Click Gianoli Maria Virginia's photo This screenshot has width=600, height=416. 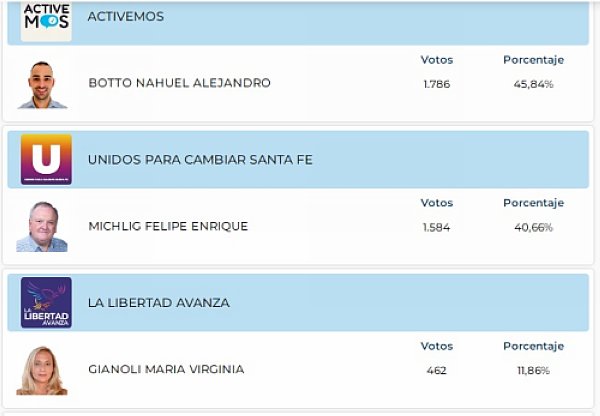(x=42, y=370)
